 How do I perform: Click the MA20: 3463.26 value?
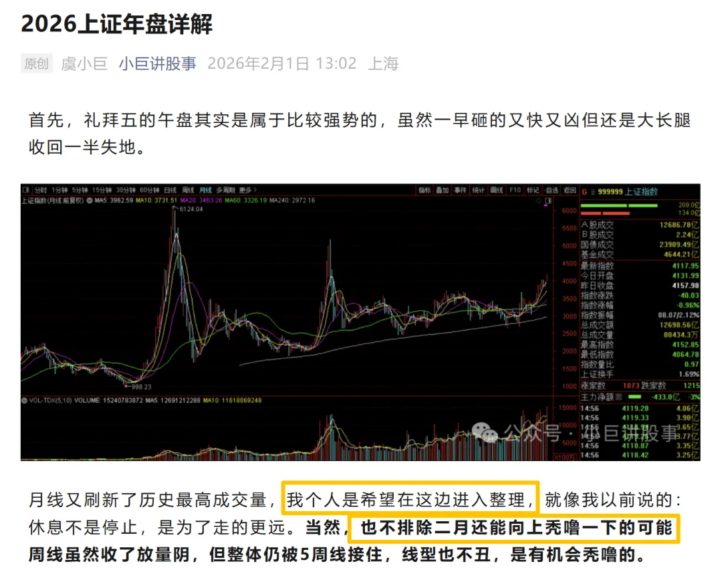point(201,200)
